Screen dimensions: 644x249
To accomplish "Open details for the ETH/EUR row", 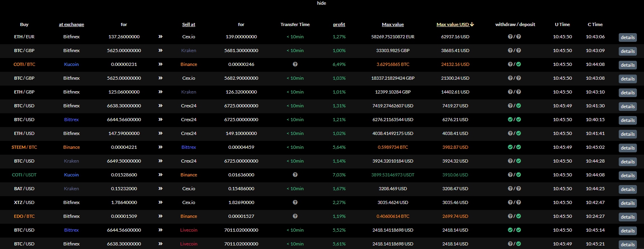I will tap(627, 37).
